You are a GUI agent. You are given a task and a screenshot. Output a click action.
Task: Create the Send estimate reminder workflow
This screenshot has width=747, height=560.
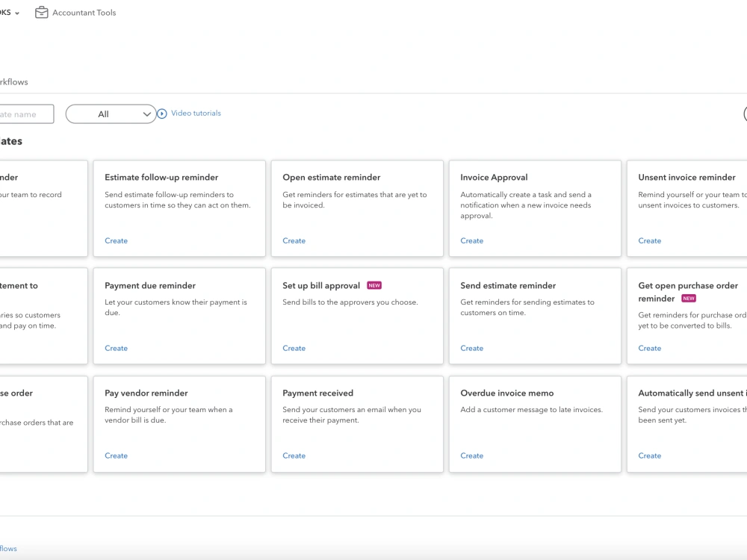point(471,348)
